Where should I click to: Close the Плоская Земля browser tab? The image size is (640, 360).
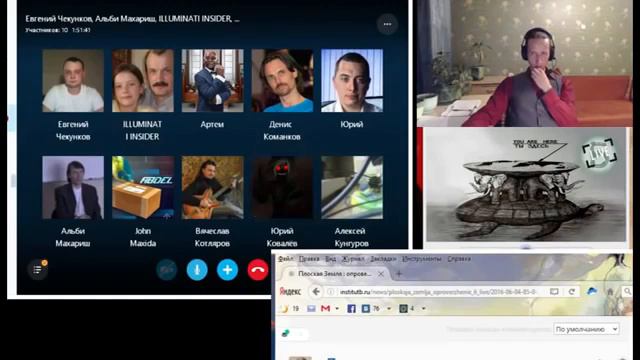380,274
